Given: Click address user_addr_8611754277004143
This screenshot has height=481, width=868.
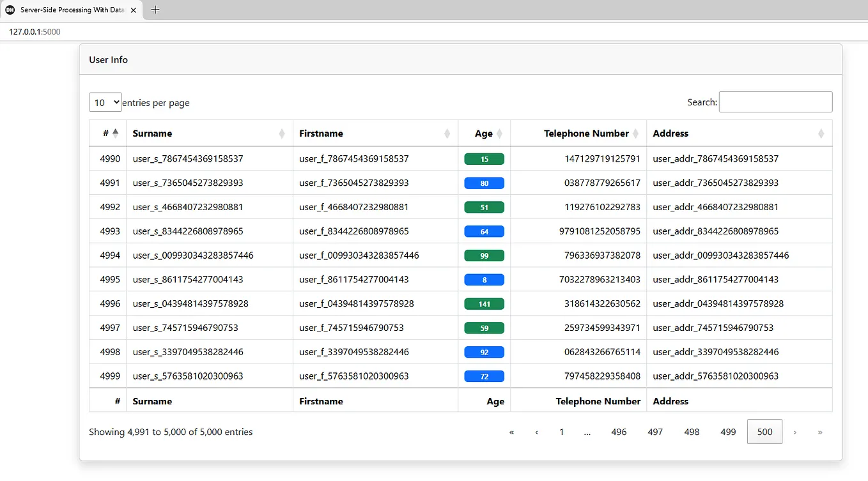Looking at the screenshot, I should click(716, 279).
